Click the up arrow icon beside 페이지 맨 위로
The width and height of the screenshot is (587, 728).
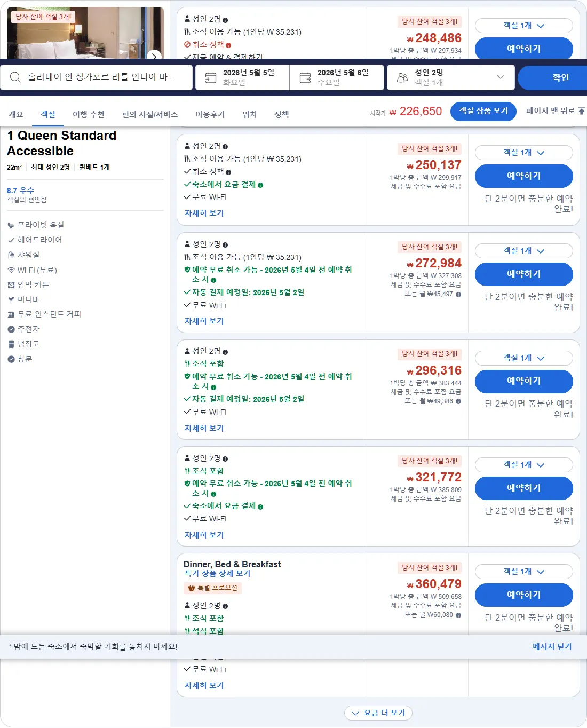582,111
